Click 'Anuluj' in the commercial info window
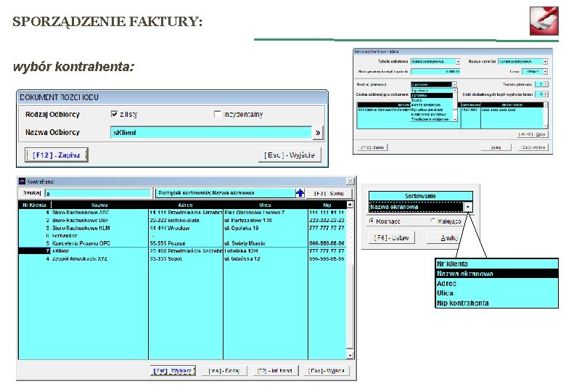This screenshot has width=566, height=392. tap(496, 147)
